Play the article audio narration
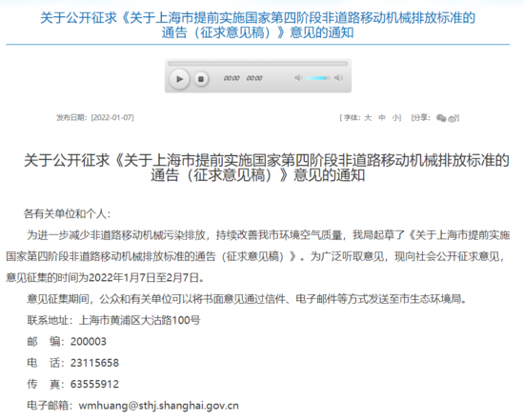This screenshot has height=420, width=524. pyautogui.click(x=179, y=79)
